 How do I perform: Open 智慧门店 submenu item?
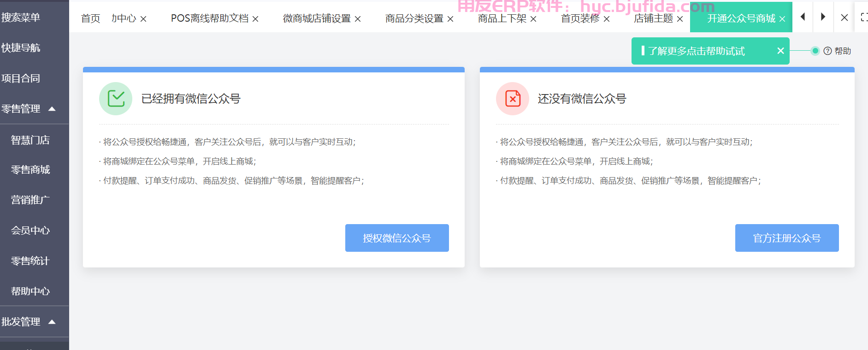pos(30,140)
